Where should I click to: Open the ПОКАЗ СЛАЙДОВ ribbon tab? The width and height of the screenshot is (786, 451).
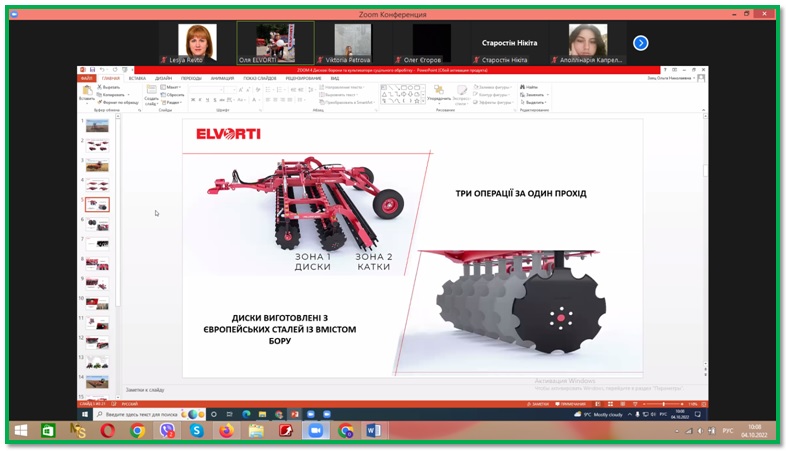click(x=260, y=78)
